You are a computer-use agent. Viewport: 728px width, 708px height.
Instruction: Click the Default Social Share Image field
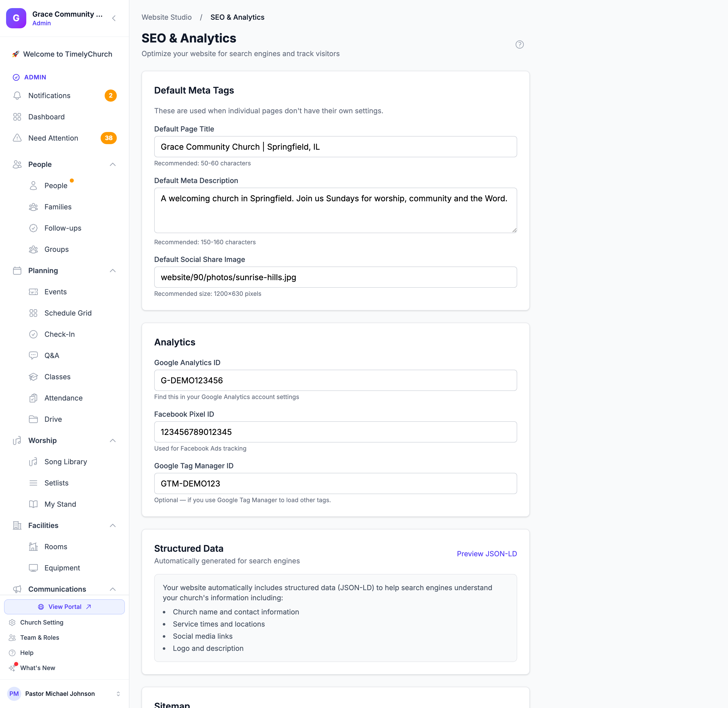(x=335, y=277)
